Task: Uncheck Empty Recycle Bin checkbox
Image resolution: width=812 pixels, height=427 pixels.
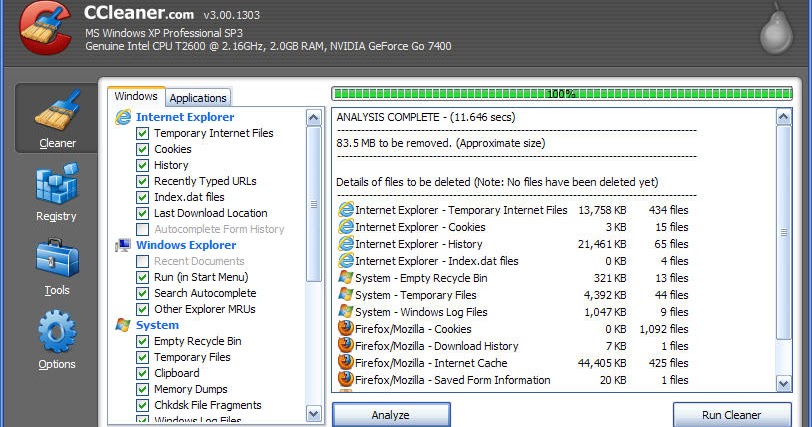Action: pos(142,342)
